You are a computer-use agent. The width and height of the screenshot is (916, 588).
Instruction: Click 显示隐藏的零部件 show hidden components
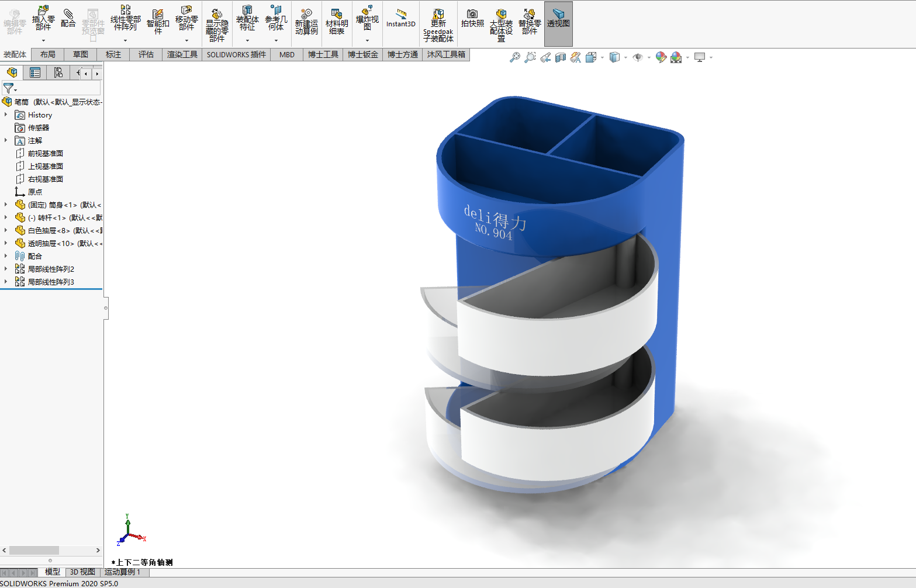coord(217,25)
